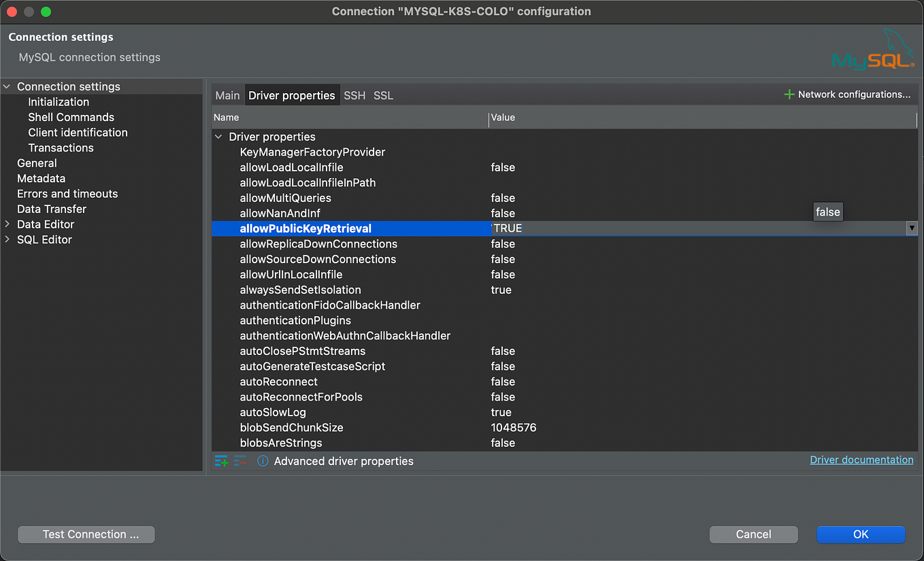Open the Driver documentation link

click(861, 460)
